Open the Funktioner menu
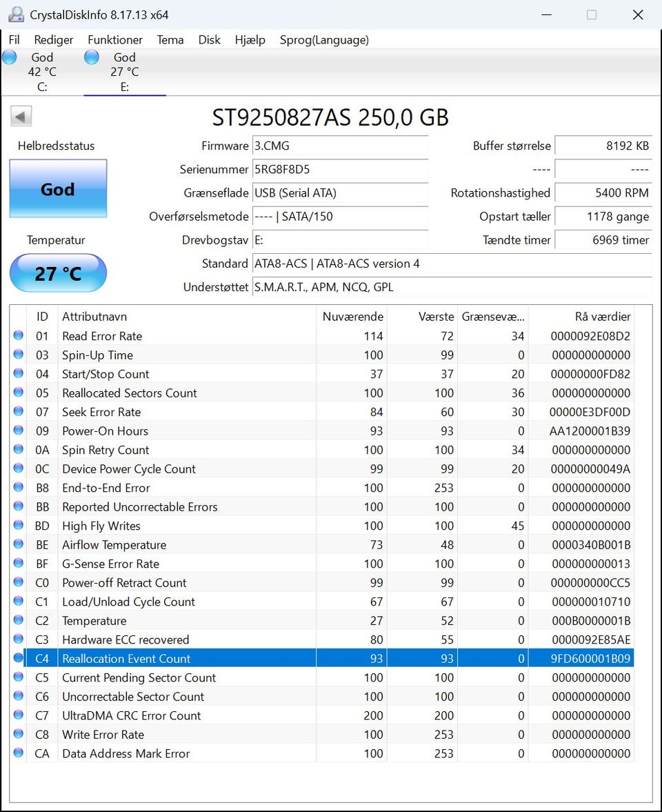The height and width of the screenshot is (812, 662). [x=115, y=40]
